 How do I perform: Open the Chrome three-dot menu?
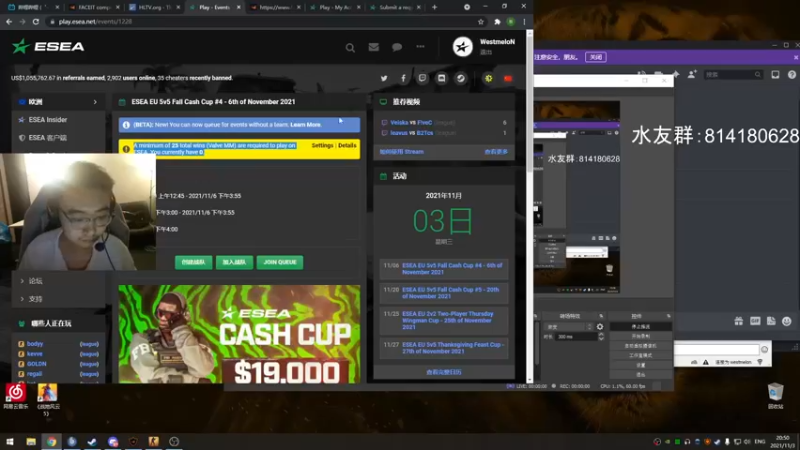(x=524, y=21)
